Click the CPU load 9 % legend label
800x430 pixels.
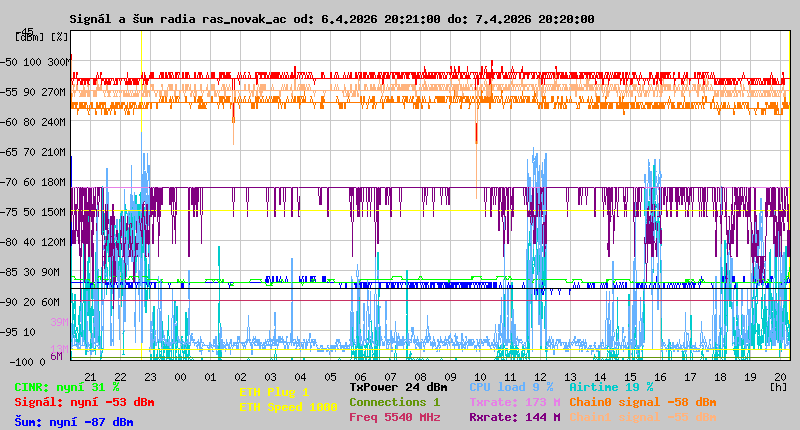pos(511,387)
